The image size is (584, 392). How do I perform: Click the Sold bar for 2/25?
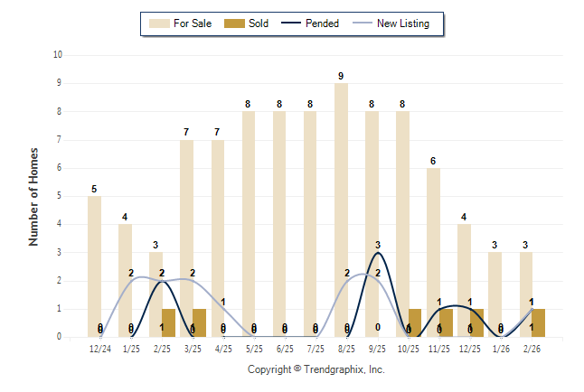point(168,322)
